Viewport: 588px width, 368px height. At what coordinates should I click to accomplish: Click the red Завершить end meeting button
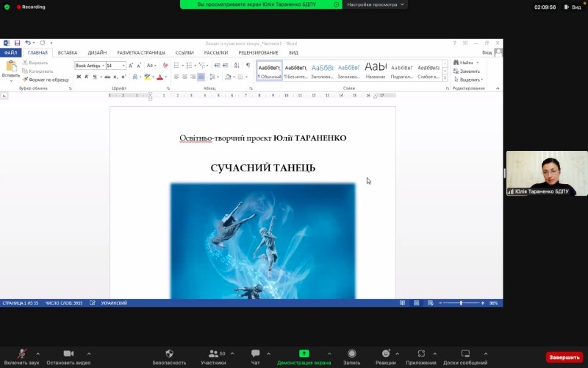point(564,357)
